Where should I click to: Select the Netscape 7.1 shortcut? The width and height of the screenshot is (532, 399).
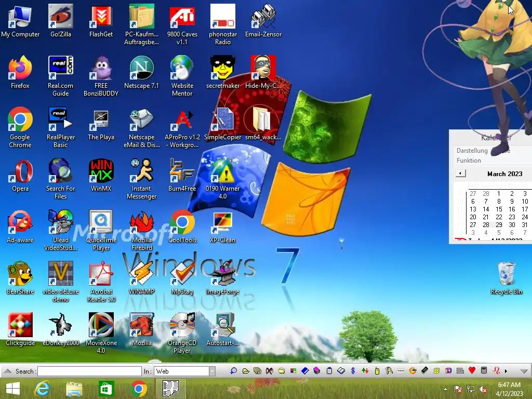coord(141,72)
